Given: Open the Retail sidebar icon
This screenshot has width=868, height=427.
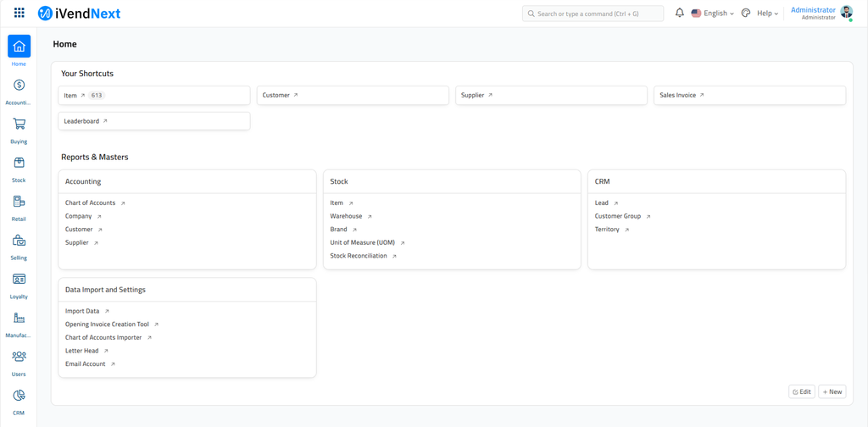Looking at the screenshot, I should click(x=19, y=202).
